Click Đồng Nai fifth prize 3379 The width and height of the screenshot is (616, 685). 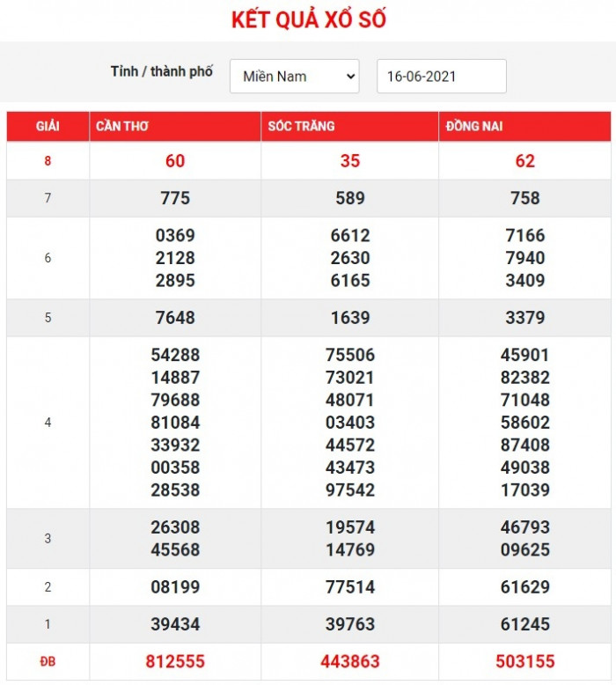(x=524, y=318)
